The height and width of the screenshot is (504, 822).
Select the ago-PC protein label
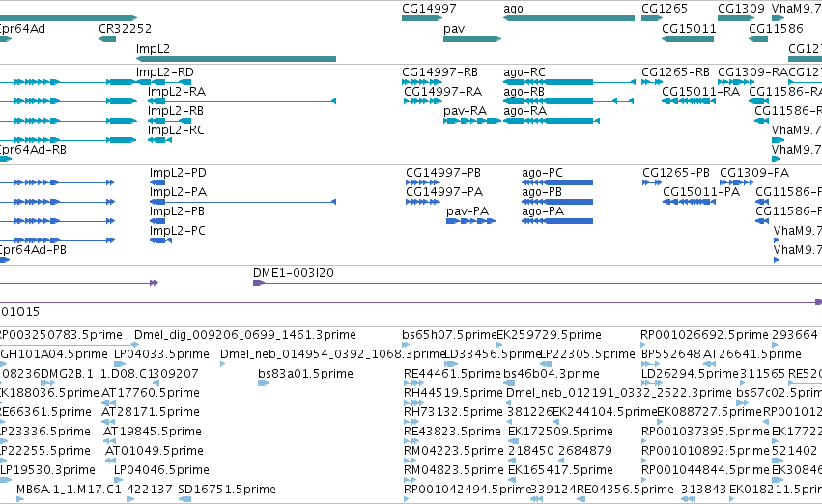pos(542,173)
